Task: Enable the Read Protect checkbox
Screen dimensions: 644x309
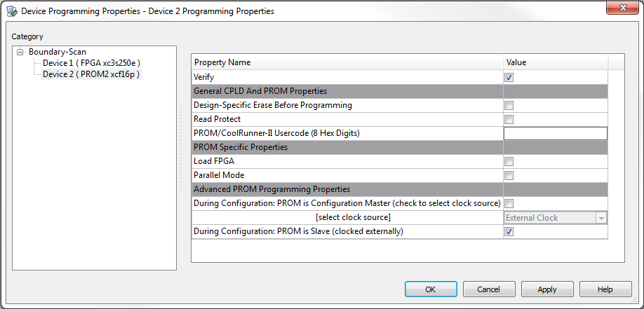Action: pos(509,119)
